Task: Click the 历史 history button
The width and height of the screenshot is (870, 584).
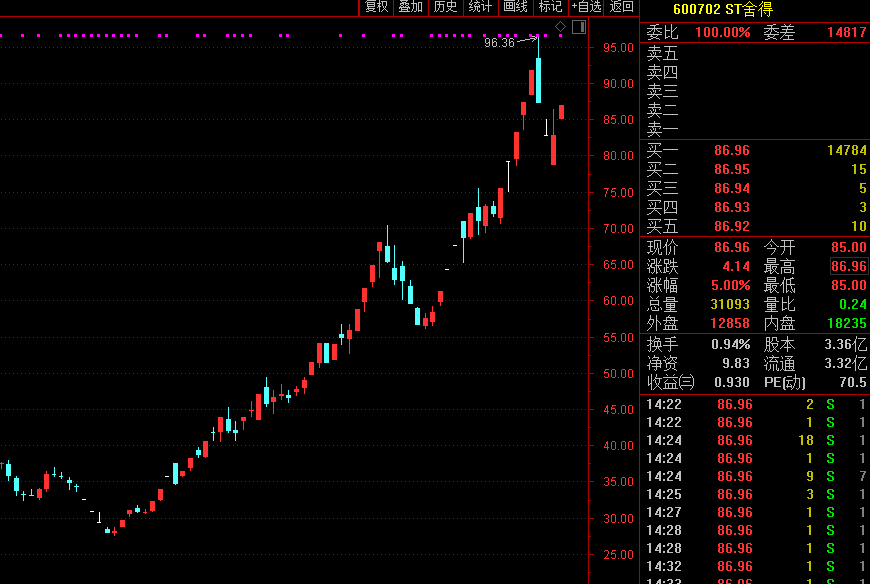Action: pos(445,7)
